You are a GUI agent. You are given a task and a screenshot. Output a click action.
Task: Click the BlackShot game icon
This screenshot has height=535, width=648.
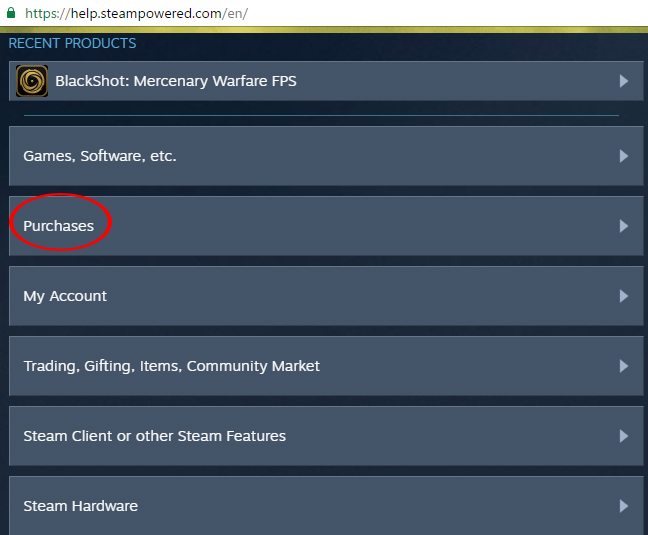(32, 81)
